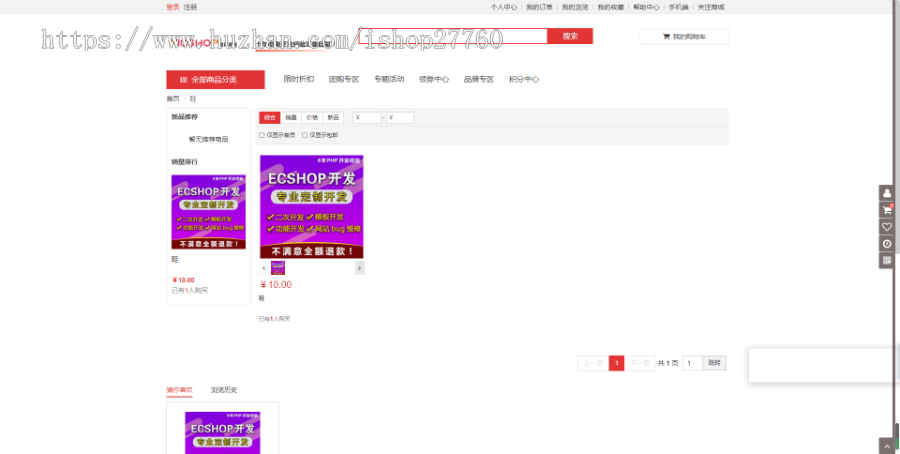Focus the maximum price input
This screenshot has width=900, height=454.
pyautogui.click(x=400, y=118)
